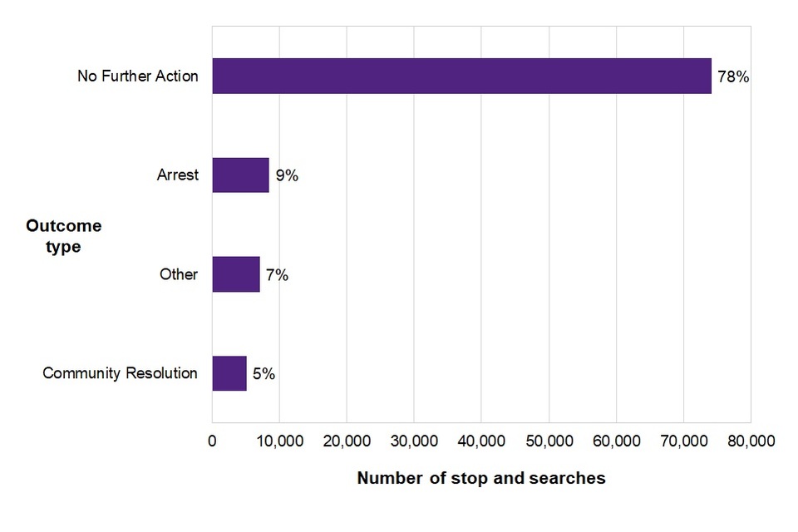
Task: Click the 0 tick label
Action: (212, 441)
